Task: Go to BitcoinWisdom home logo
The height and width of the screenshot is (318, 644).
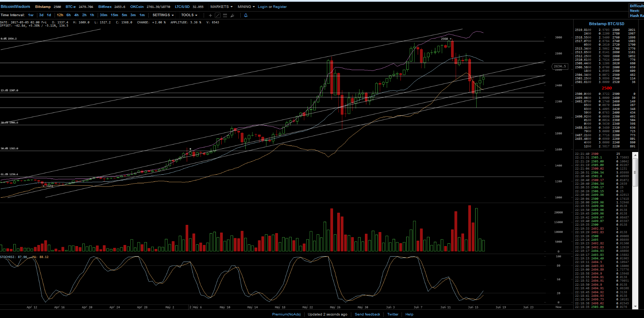Action: click(x=15, y=6)
